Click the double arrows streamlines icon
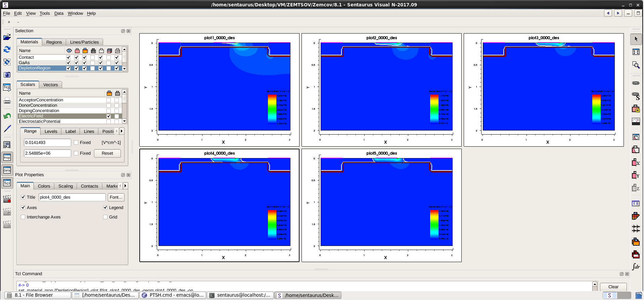Viewport: 644px width, 300px height. (636, 229)
